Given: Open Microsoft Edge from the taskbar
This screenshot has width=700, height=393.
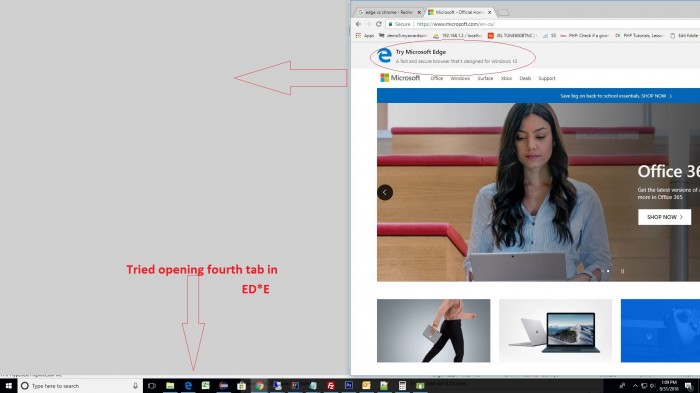Looking at the screenshot, I should pos(188,386).
